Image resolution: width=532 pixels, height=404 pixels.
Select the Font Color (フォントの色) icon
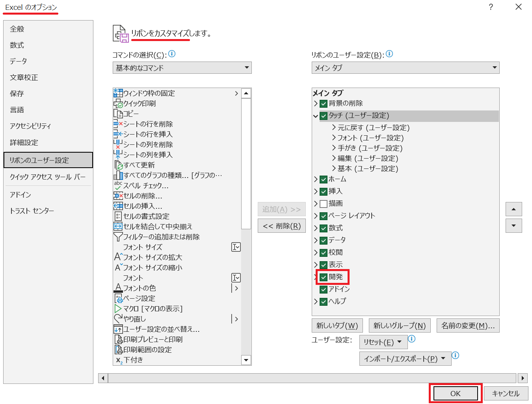[x=118, y=288]
